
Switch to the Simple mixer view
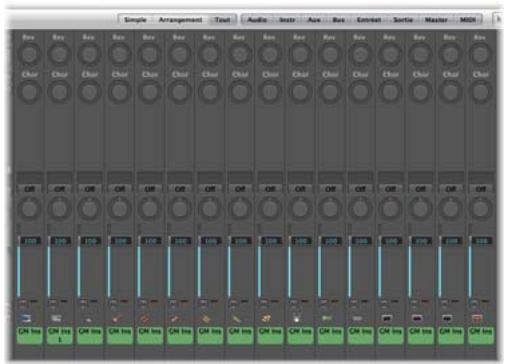pyautogui.click(x=135, y=20)
